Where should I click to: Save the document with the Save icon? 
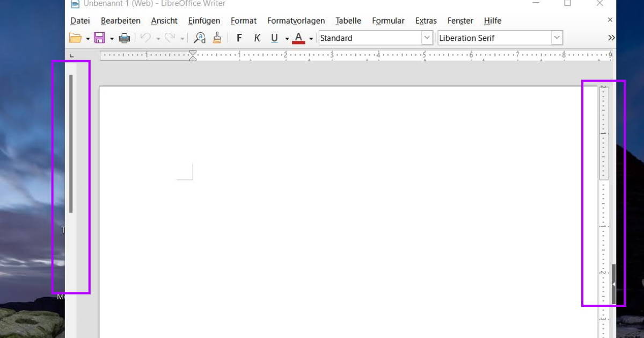[99, 38]
